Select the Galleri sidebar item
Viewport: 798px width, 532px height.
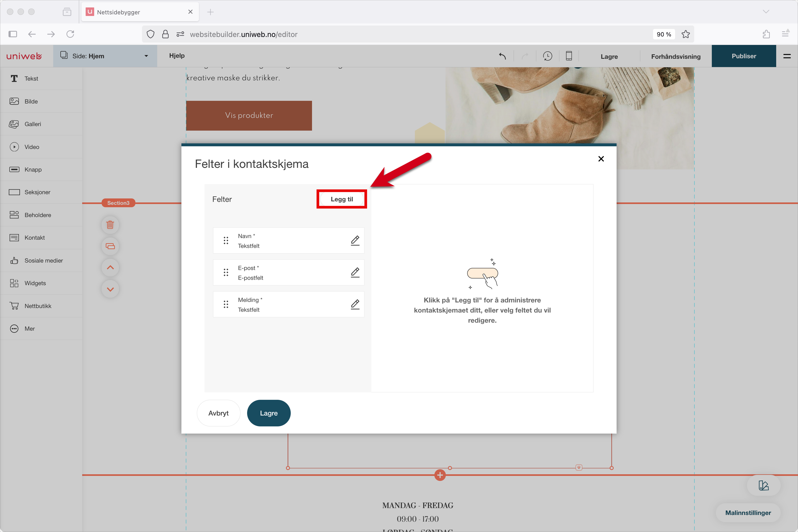coord(41,124)
